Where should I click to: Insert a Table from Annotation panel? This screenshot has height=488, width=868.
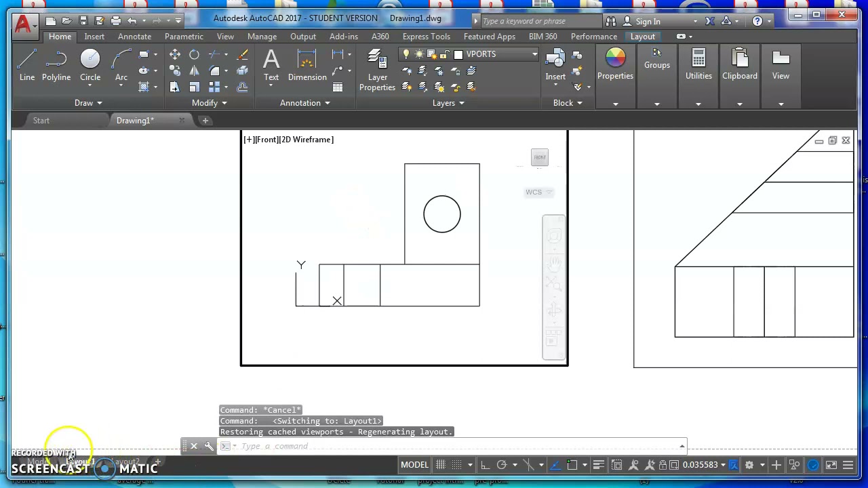[338, 87]
